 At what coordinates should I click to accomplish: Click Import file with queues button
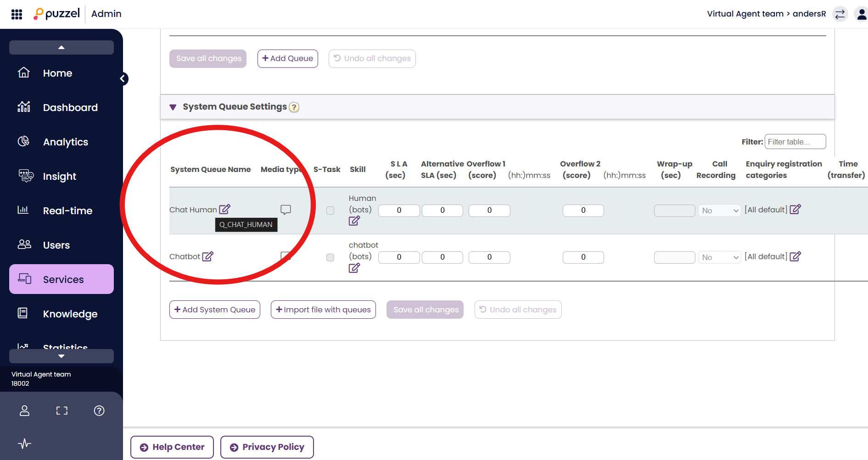point(323,310)
